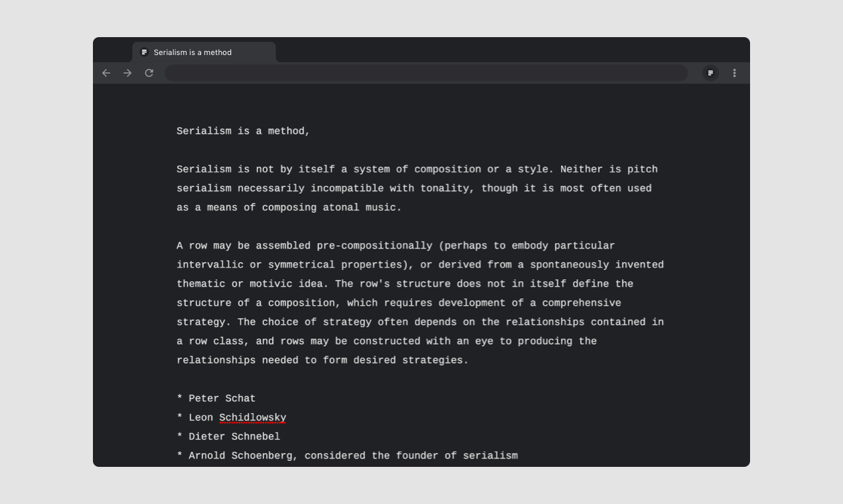843x504 pixels.
Task: Click the browser forward arrow
Action: pyautogui.click(x=127, y=73)
